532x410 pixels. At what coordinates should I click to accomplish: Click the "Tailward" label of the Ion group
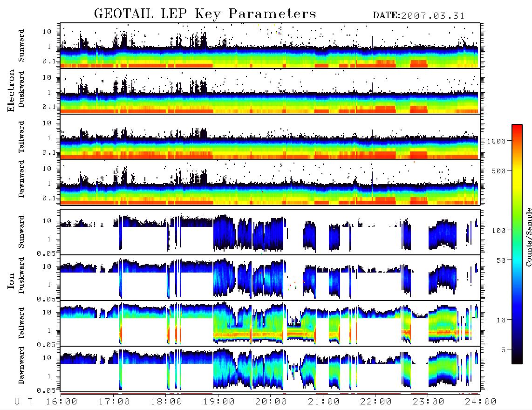click(21, 323)
